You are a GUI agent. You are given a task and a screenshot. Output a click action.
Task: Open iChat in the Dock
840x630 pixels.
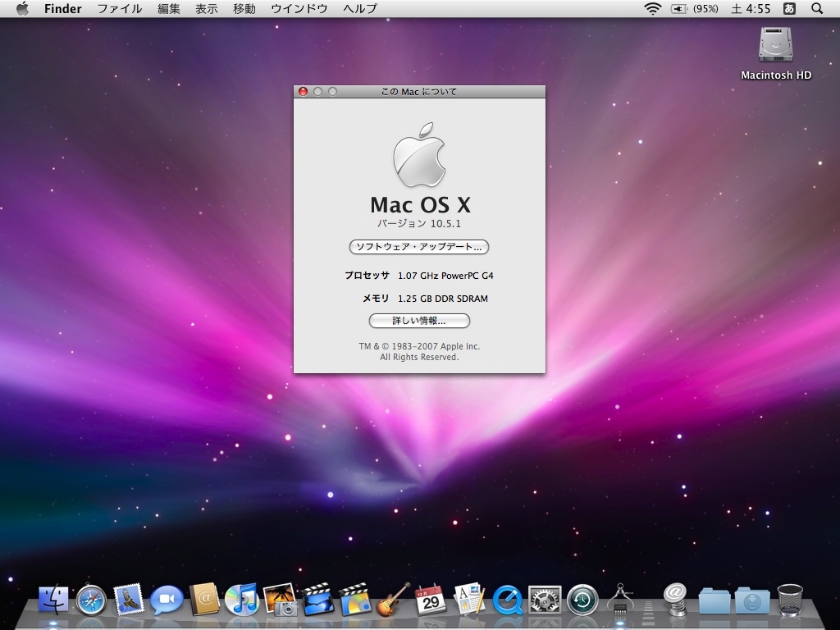167,600
